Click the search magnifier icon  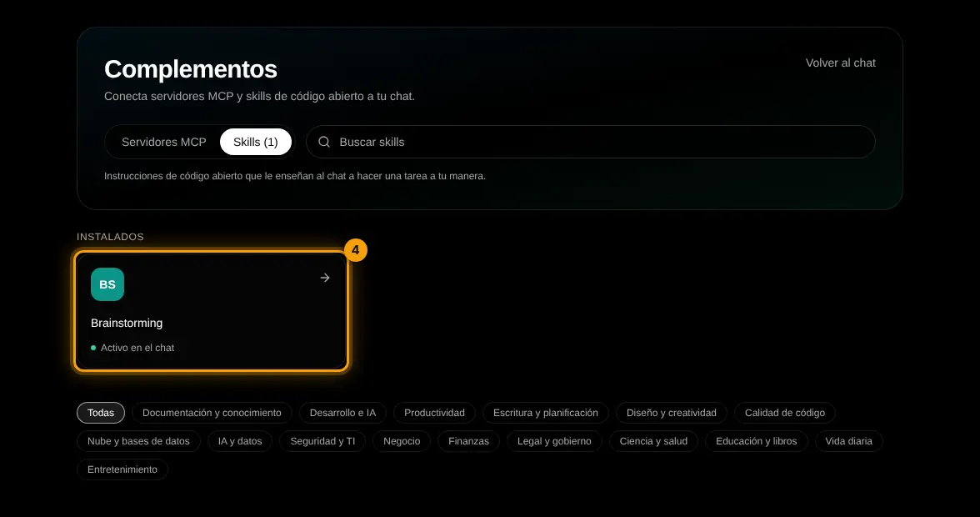323,142
